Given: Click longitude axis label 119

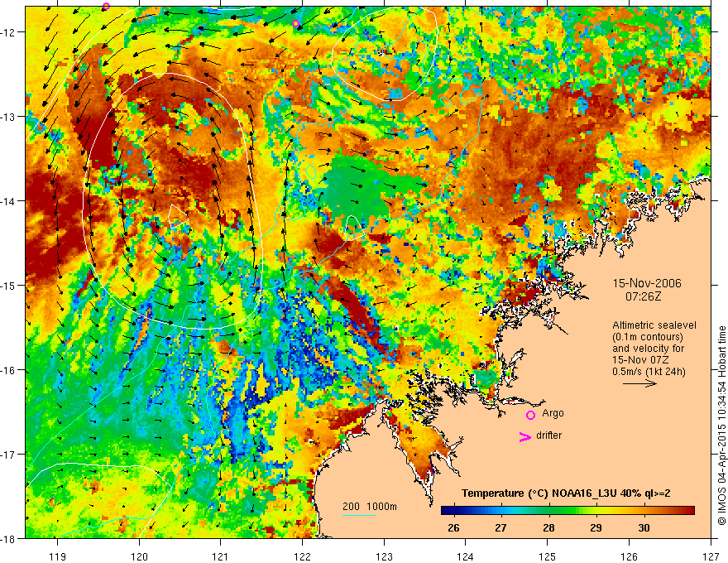Looking at the screenshot, I should point(58,556).
